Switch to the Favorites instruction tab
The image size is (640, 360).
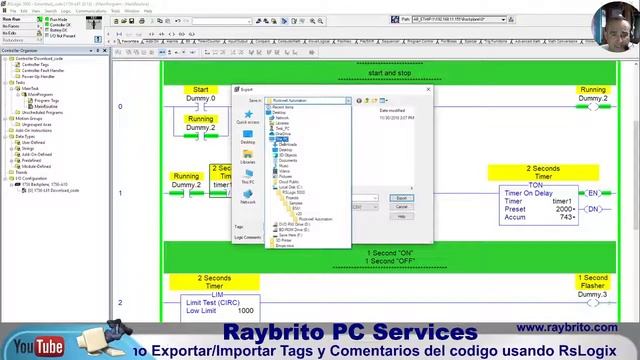click(x=130, y=42)
